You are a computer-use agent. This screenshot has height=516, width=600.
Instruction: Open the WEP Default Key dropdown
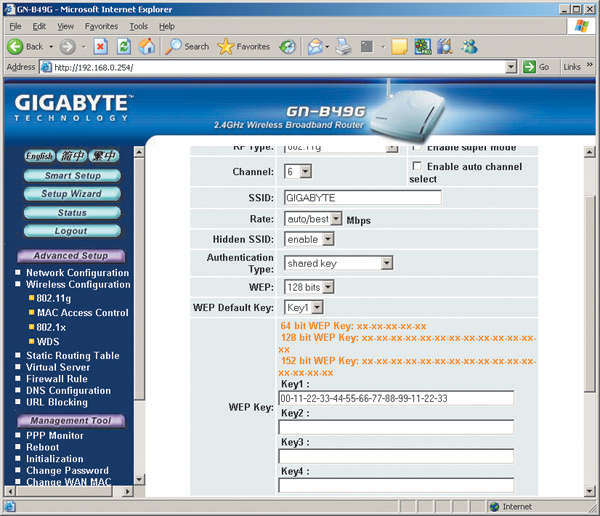coord(317,307)
